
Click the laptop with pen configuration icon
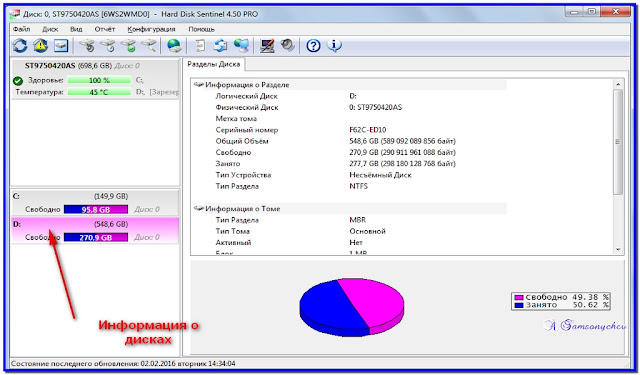click(267, 45)
